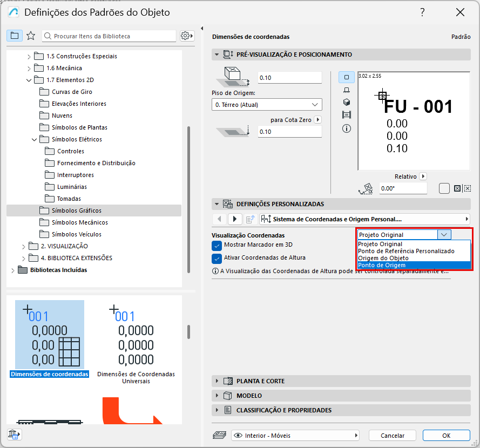Click the library search field

click(109, 36)
